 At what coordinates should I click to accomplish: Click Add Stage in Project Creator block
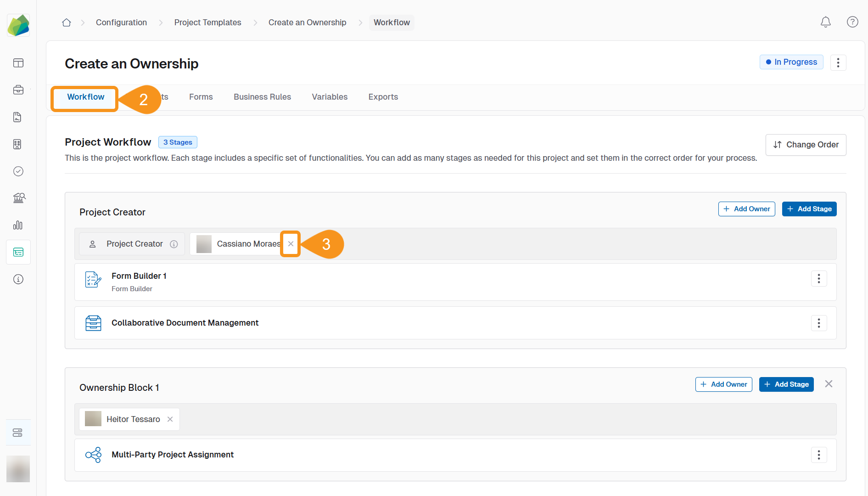(x=809, y=209)
